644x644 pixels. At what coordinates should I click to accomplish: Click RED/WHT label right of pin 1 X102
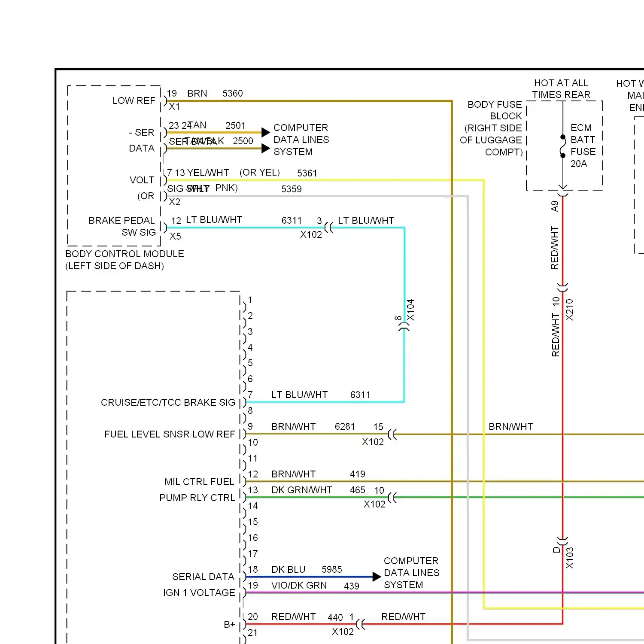click(403, 617)
